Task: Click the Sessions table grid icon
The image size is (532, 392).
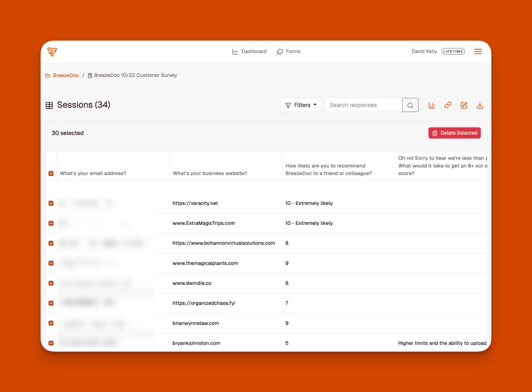Action: click(x=49, y=106)
